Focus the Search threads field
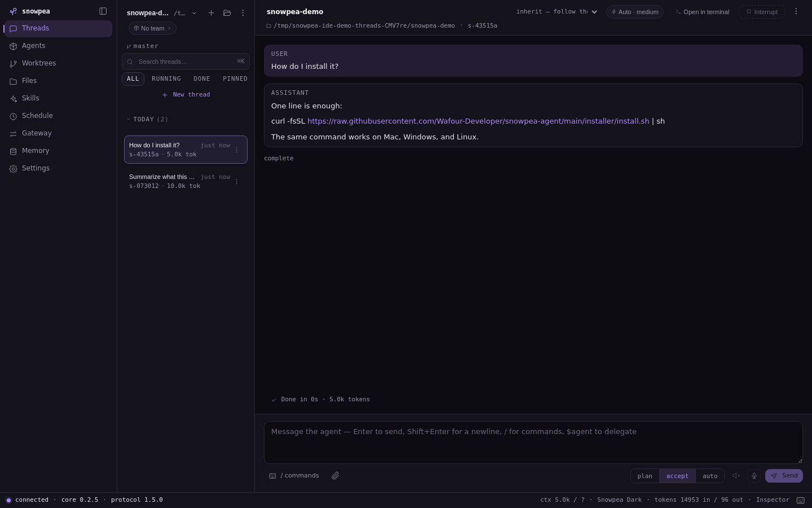812x508 pixels. pyautogui.click(x=186, y=62)
